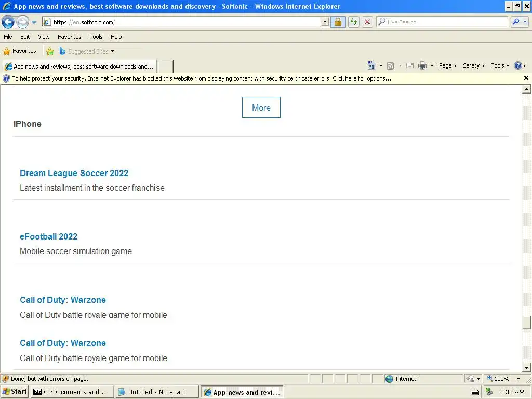Open the Edit menu

pyautogui.click(x=25, y=37)
